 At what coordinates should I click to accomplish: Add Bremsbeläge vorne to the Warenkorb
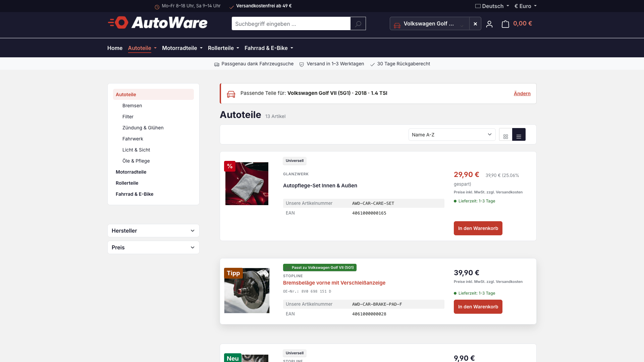coord(478,307)
